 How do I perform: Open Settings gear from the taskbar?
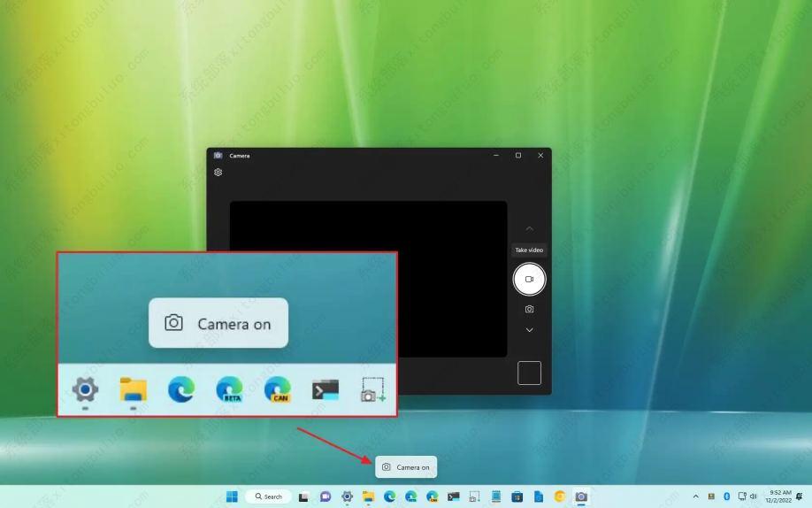(347, 496)
